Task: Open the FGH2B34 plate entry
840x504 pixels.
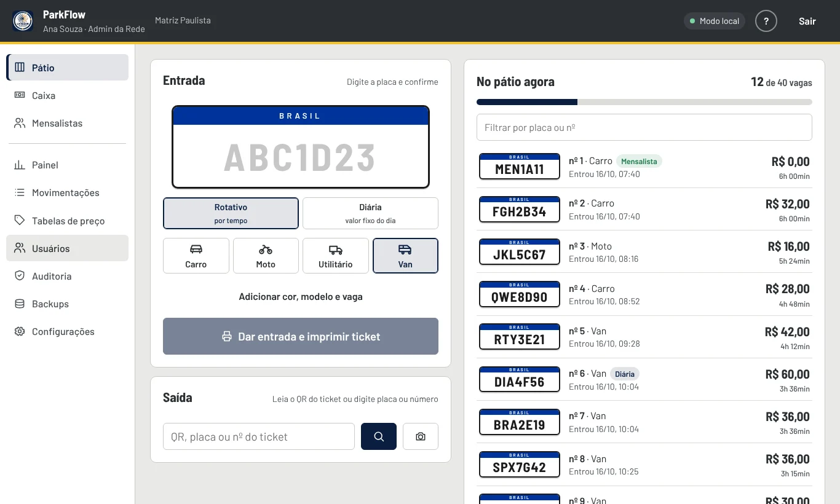Action: (x=520, y=209)
